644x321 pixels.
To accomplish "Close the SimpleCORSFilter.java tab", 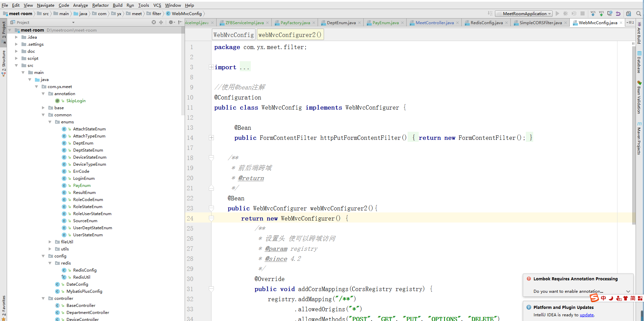I will click(x=566, y=23).
